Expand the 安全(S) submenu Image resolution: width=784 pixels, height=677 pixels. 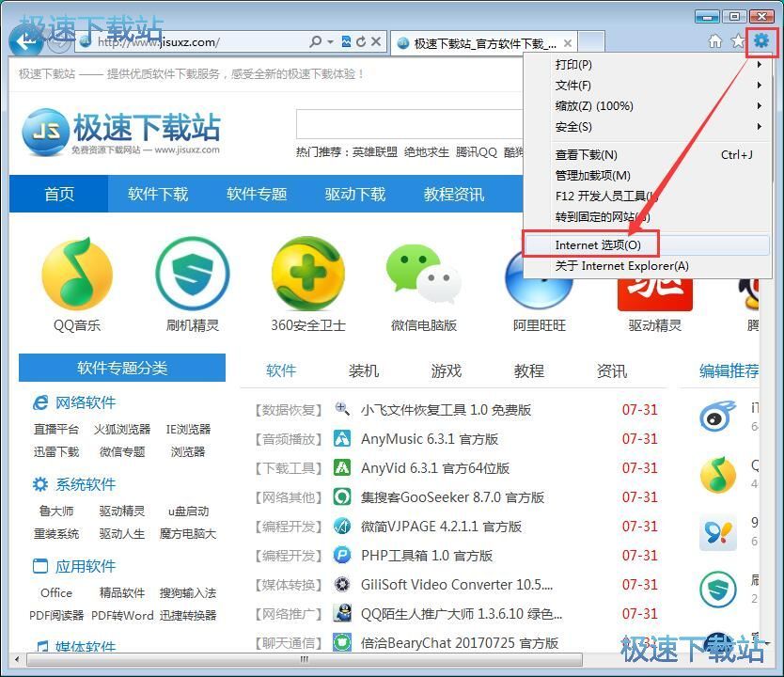coord(759,127)
